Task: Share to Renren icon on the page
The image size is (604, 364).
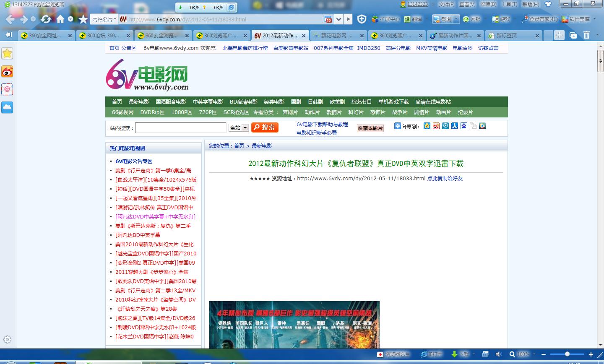Action: click(455, 126)
